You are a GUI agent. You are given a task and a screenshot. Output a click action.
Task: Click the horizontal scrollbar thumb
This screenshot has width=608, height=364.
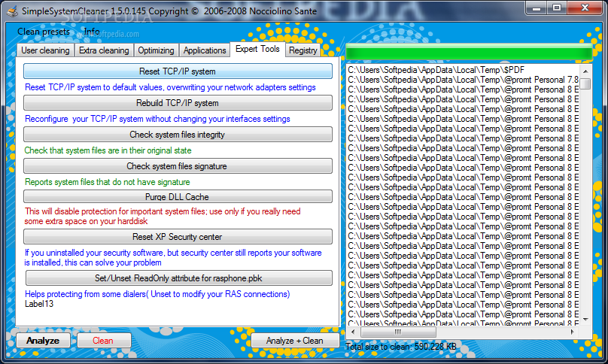[x=398, y=332]
